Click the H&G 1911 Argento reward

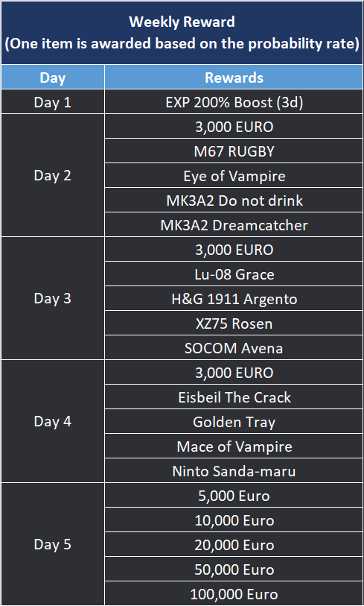coord(234,298)
